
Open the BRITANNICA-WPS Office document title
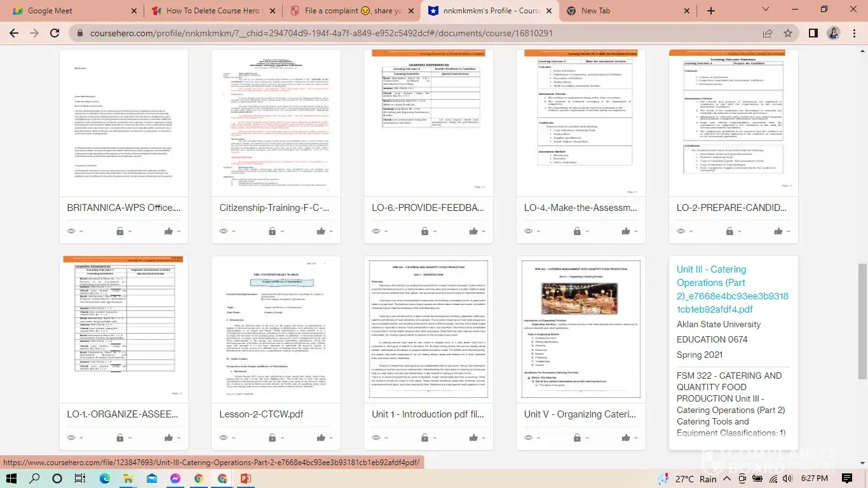click(x=124, y=208)
